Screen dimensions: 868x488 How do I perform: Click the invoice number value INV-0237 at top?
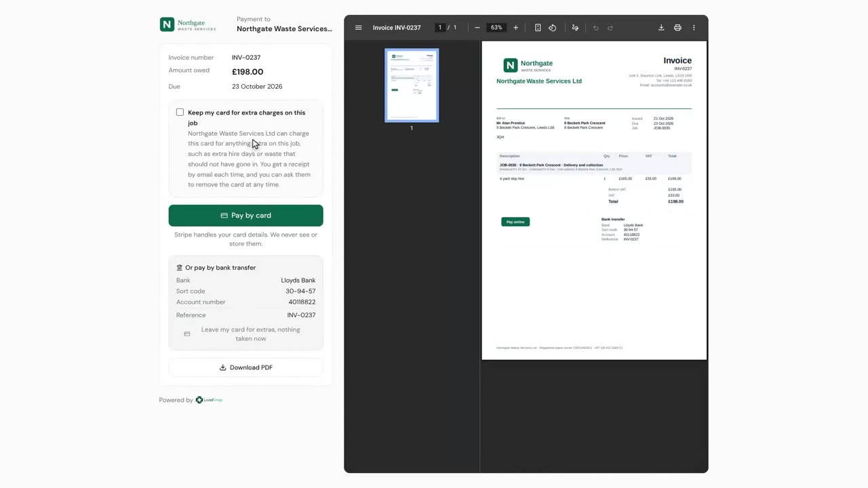246,58
